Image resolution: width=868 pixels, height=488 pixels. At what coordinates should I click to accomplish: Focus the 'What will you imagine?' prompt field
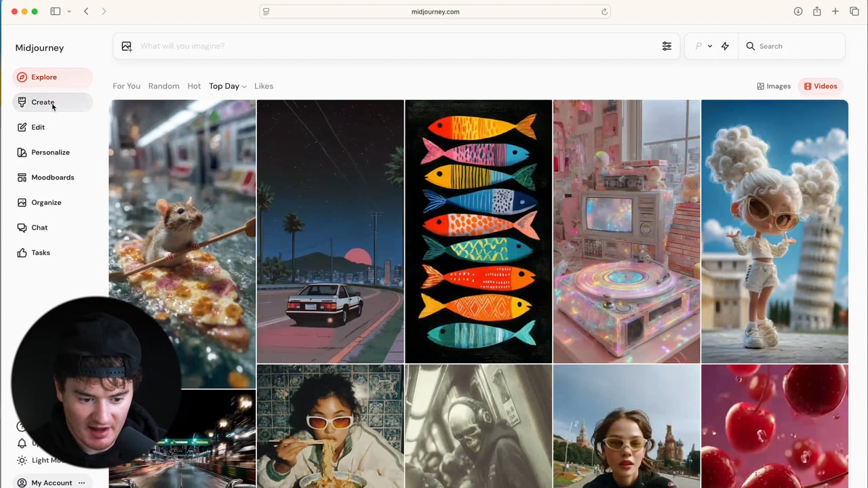(397, 46)
